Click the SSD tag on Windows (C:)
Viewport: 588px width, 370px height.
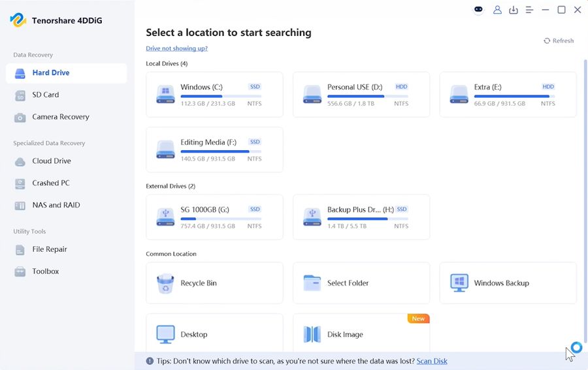coord(255,87)
